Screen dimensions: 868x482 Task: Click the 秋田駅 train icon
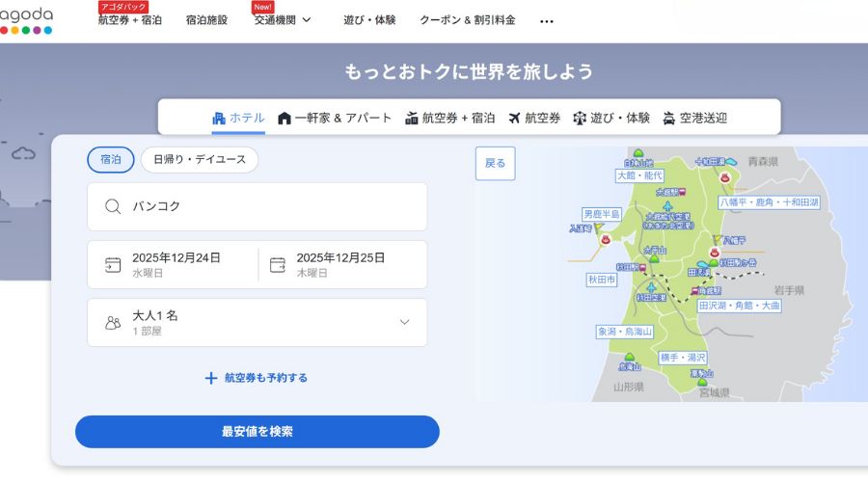point(642,267)
